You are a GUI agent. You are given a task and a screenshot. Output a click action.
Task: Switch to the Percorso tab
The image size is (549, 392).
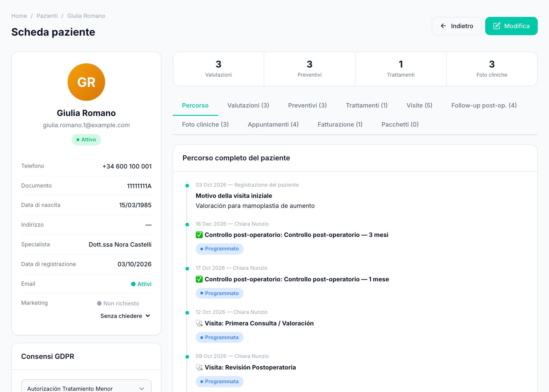tap(195, 105)
